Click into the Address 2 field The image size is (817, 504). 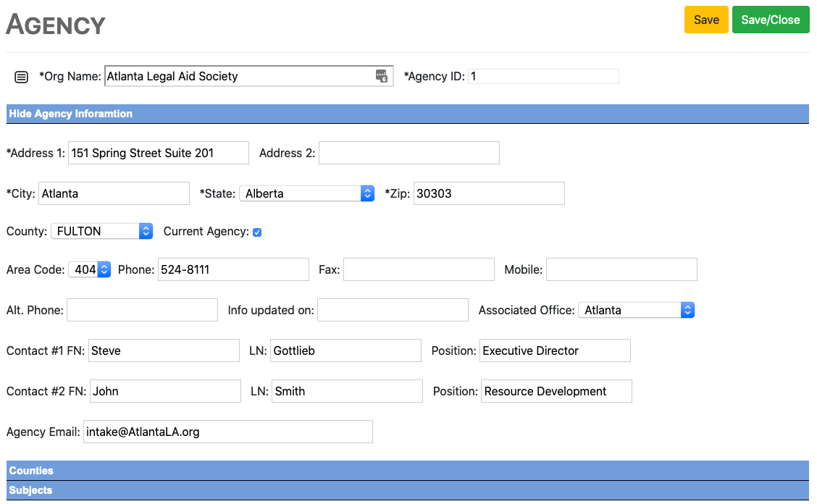[408, 153]
